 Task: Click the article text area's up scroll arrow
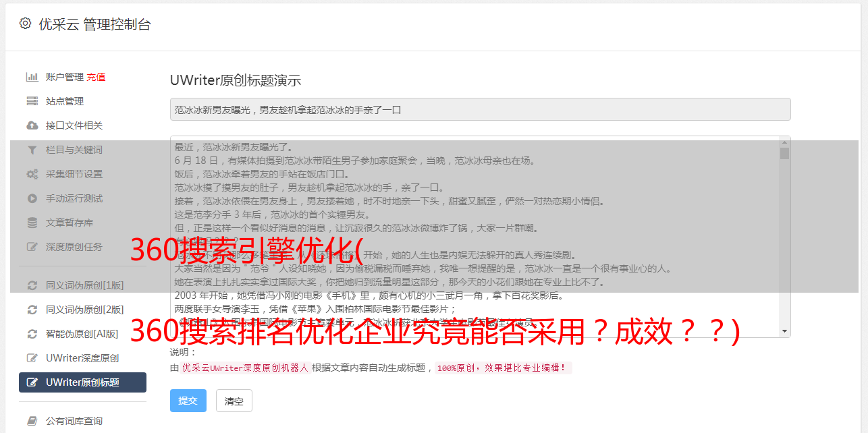[784, 142]
